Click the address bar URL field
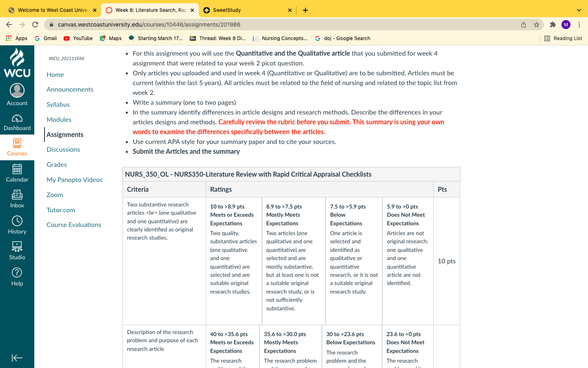Image resolution: width=588 pixels, height=368 pixels. 286,25
